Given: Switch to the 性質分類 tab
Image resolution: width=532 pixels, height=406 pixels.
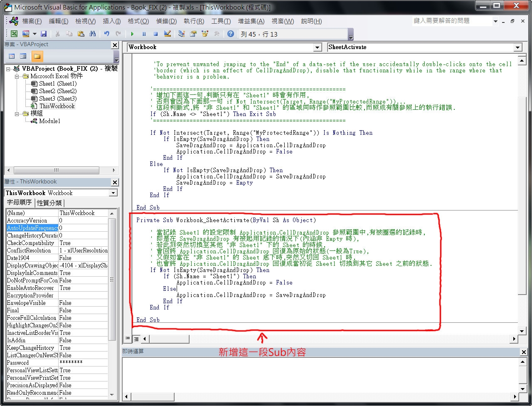Looking at the screenshot, I should [x=49, y=203].
